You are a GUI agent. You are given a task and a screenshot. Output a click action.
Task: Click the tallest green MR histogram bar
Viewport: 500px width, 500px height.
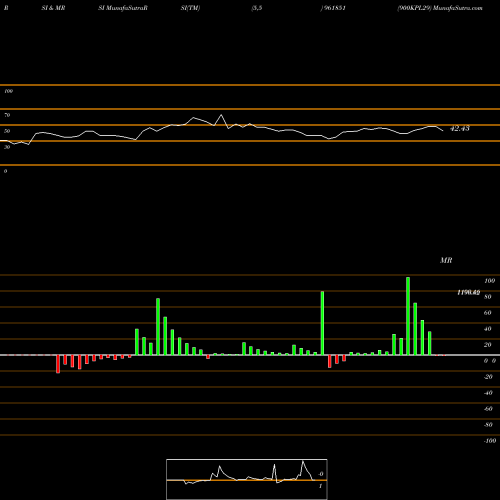(x=408, y=316)
